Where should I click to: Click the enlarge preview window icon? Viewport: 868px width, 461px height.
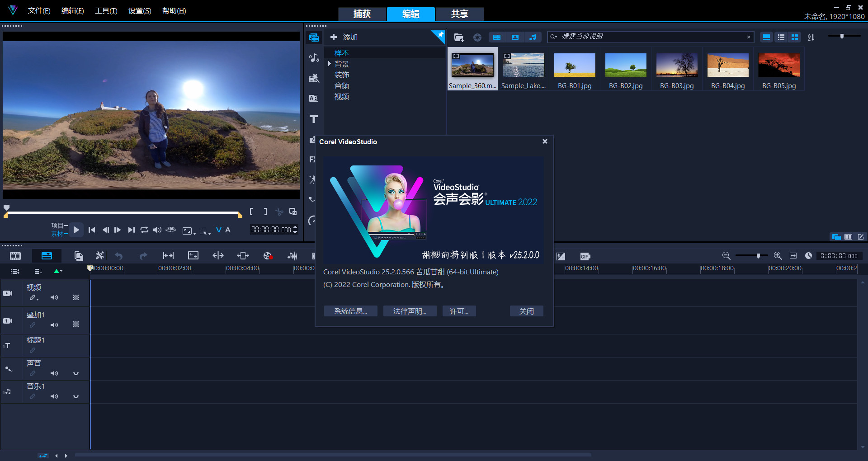tap(293, 212)
